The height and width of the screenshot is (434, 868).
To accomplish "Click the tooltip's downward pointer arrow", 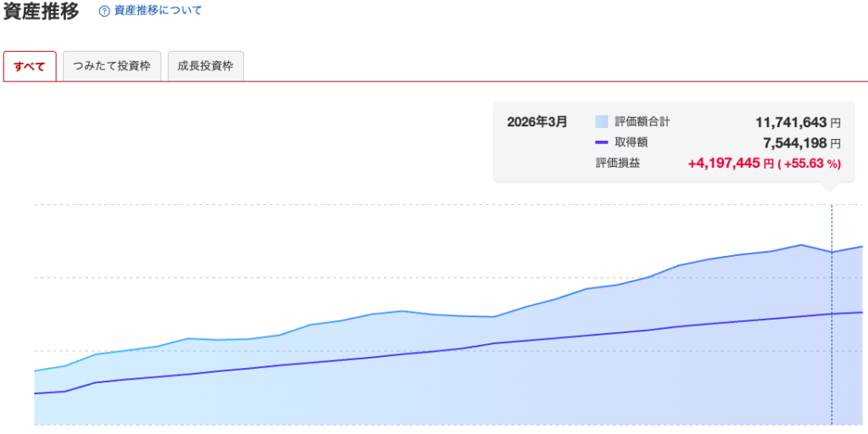I will pos(832,186).
